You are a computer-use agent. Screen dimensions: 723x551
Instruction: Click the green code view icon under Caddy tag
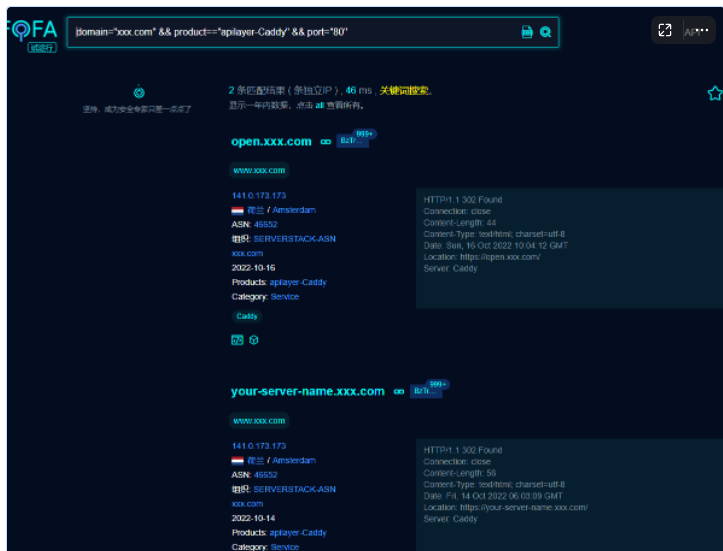(237, 340)
